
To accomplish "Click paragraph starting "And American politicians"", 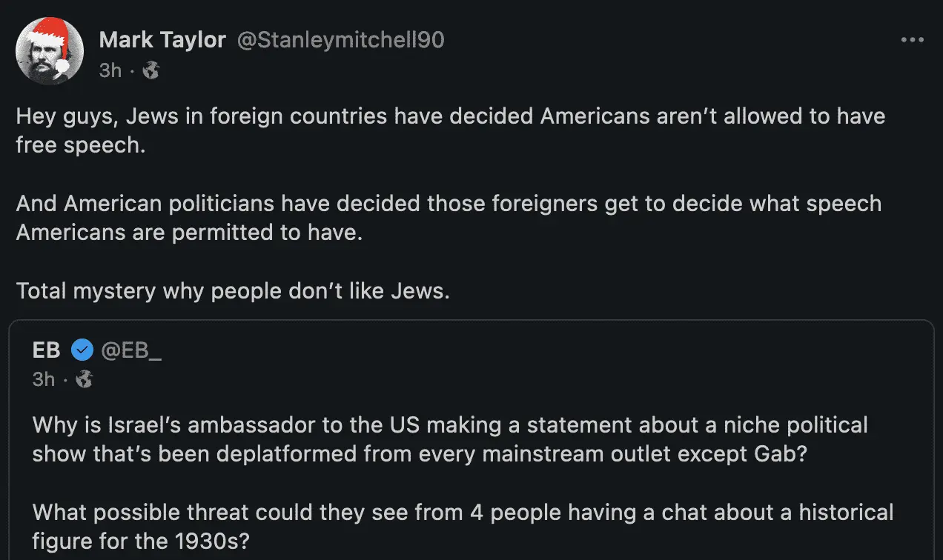I will point(449,218).
